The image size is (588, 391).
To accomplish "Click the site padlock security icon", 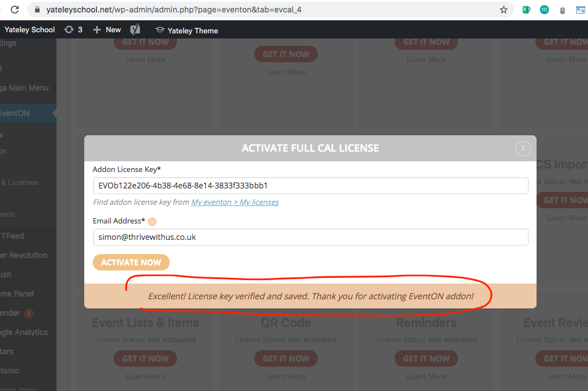I will tap(37, 10).
